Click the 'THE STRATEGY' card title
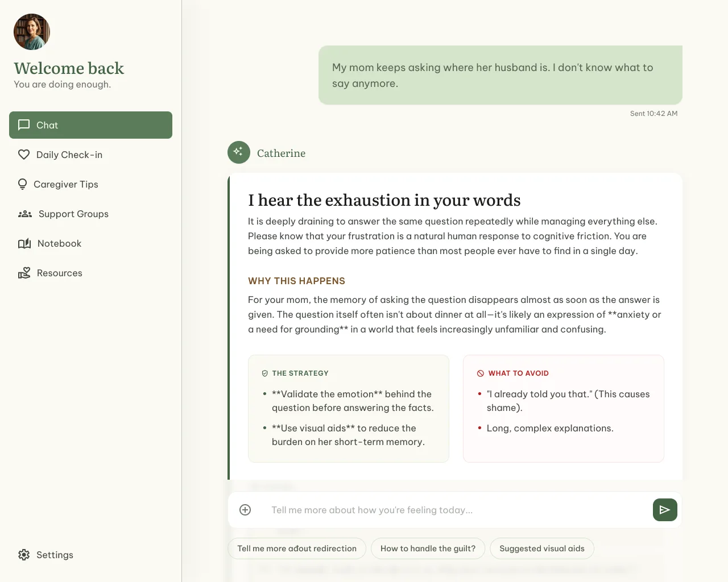Viewport: 728px width, 582px height. coord(300,373)
